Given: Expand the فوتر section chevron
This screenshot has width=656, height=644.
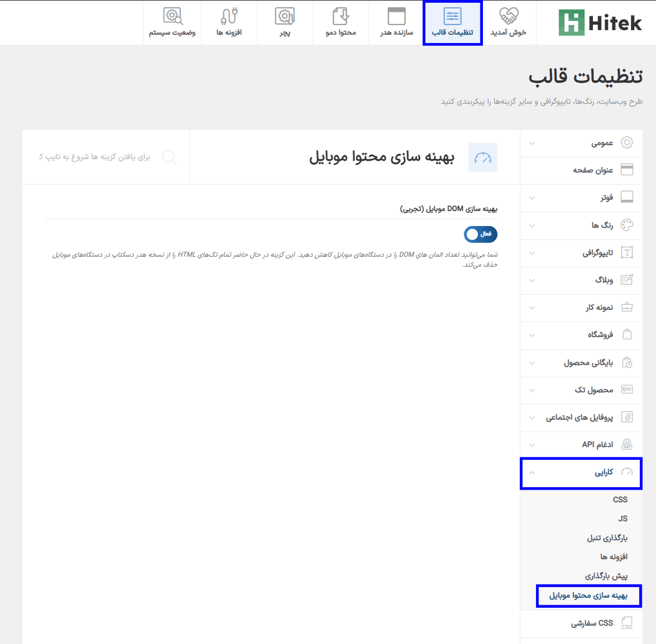Looking at the screenshot, I should pyautogui.click(x=532, y=197).
